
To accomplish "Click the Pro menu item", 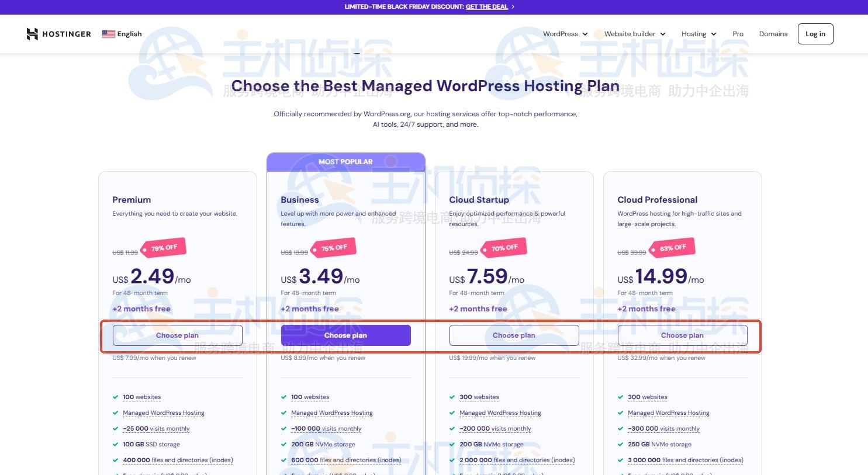I will pos(738,34).
